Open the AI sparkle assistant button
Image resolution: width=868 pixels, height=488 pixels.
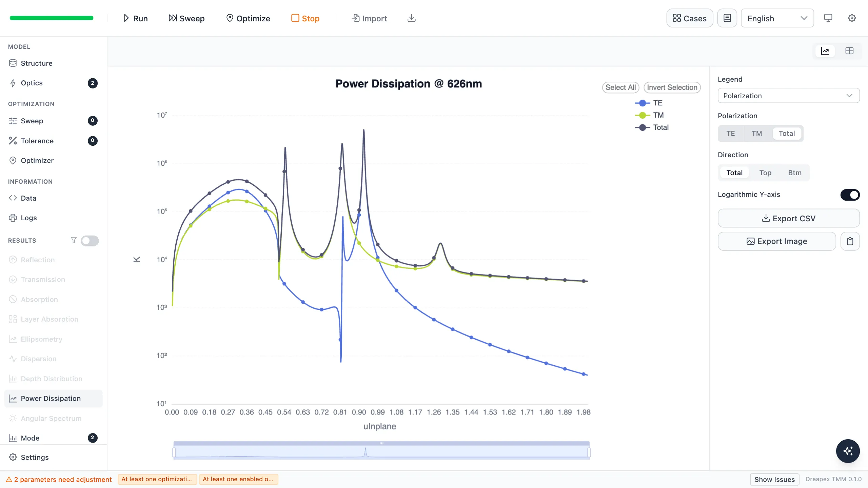click(848, 451)
